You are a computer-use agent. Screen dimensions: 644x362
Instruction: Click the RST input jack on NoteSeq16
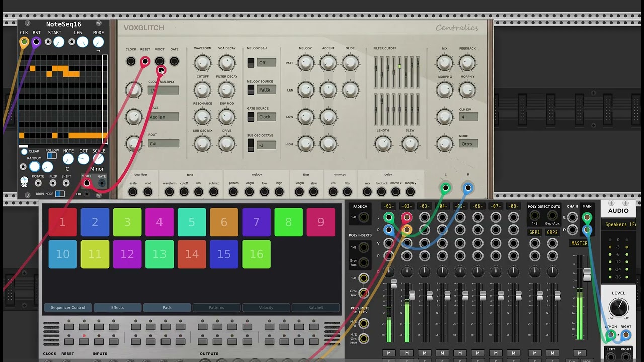36,42
